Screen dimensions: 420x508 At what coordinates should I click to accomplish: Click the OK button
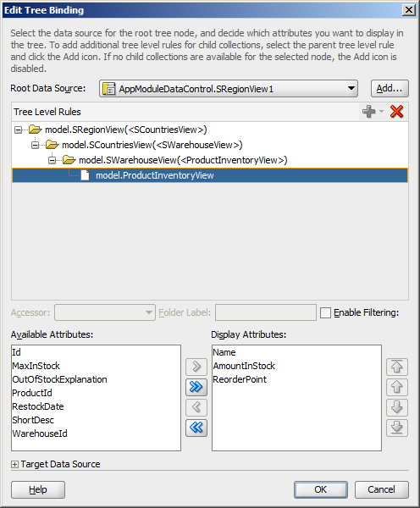pos(321,489)
